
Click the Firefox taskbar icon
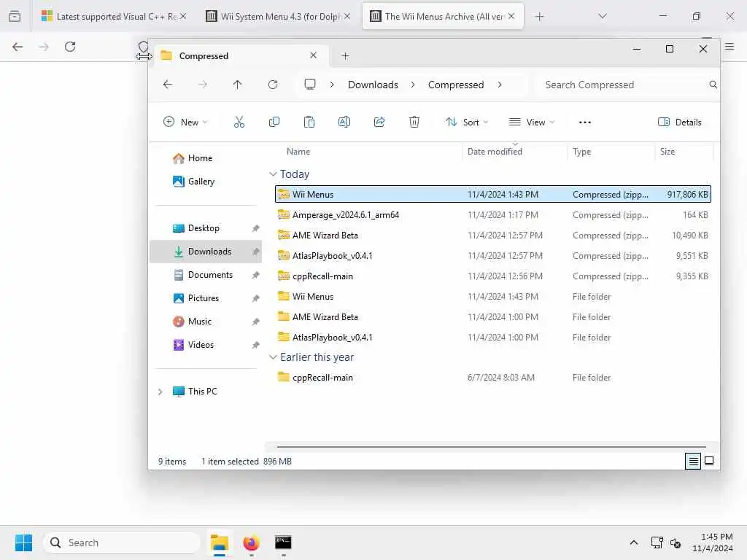tap(251, 542)
